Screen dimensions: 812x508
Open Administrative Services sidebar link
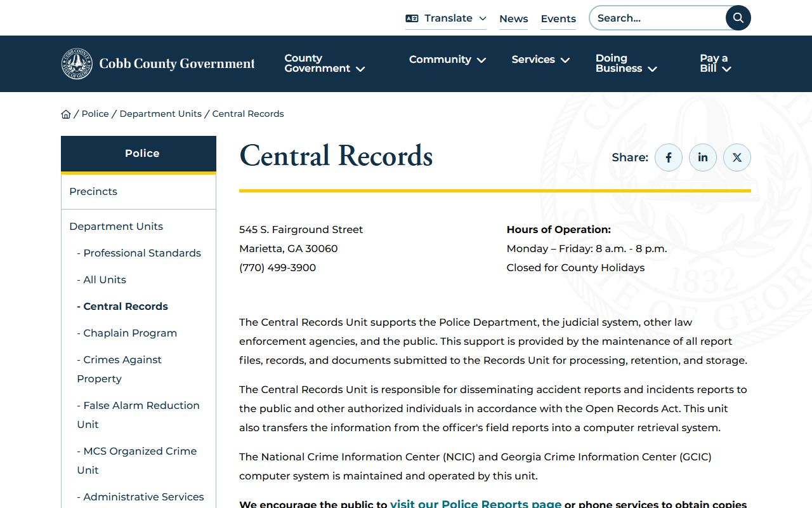140,497
